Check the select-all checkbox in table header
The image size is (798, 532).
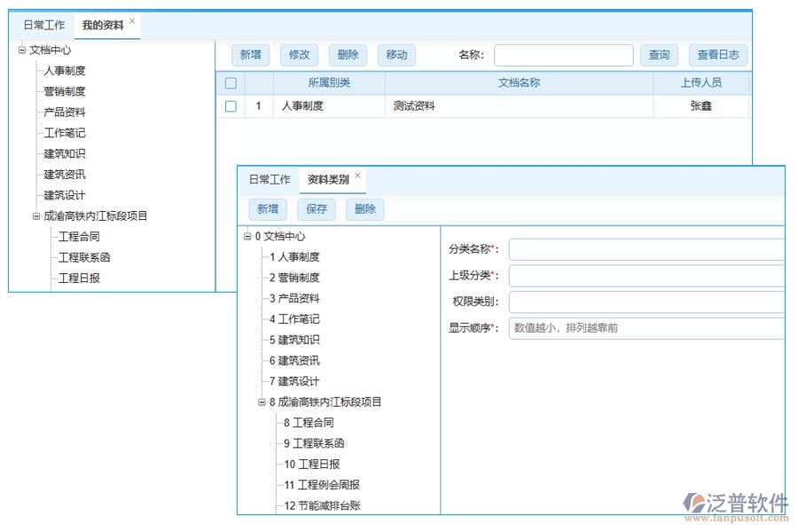pos(230,82)
